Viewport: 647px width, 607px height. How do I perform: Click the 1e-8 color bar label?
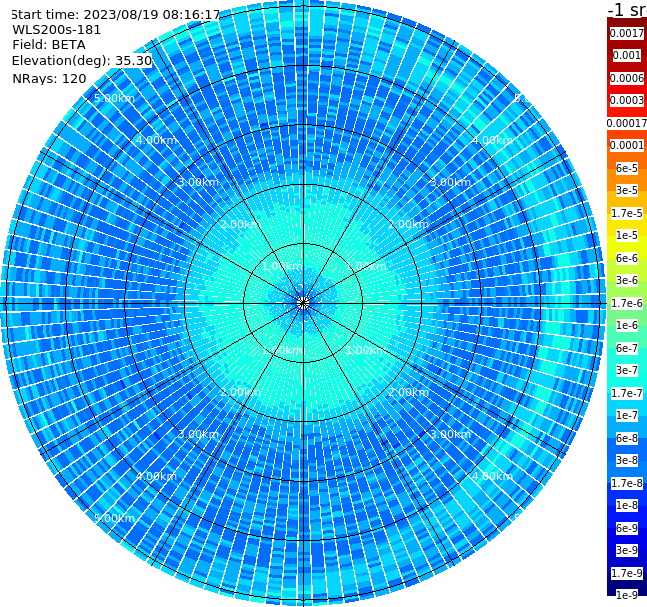(627, 505)
